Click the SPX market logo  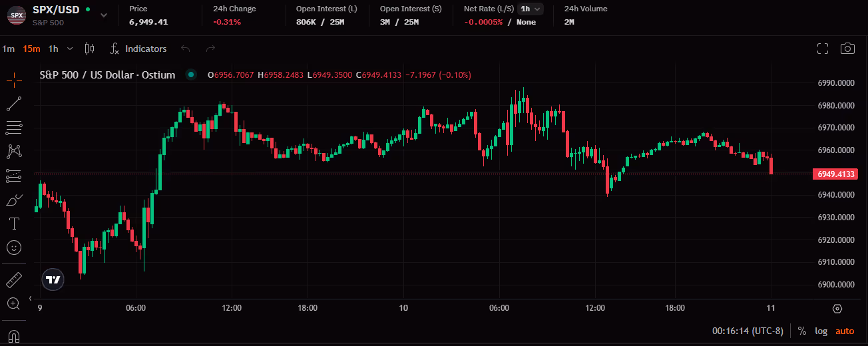pos(17,15)
